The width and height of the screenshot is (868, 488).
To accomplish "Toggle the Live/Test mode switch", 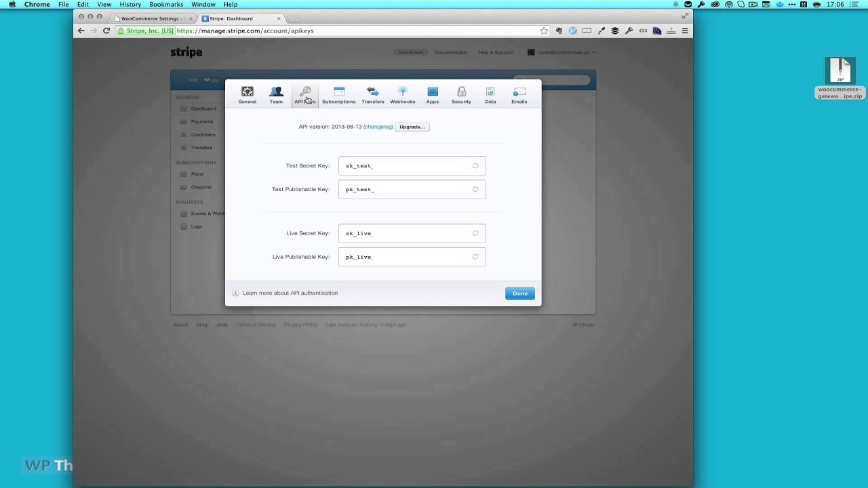I will pyautogui.click(x=210, y=80).
